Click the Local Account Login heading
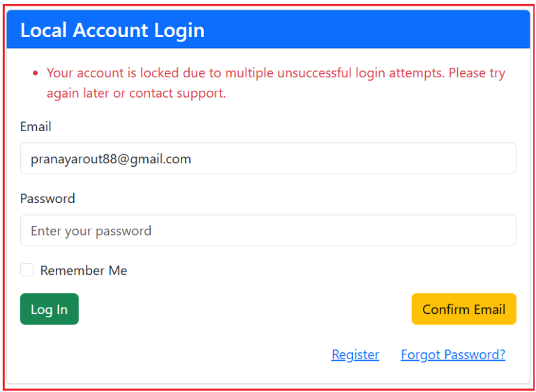This screenshot has height=392, width=536. pyautogui.click(x=112, y=30)
